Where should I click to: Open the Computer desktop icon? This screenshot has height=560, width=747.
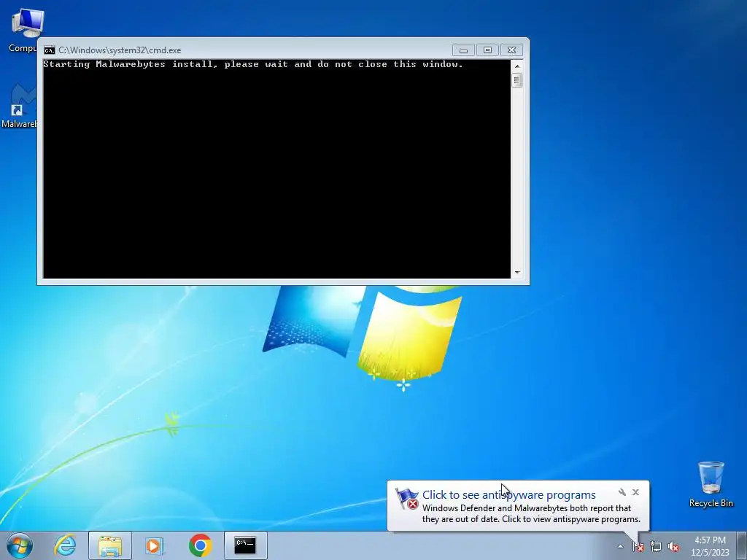pos(25,29)
